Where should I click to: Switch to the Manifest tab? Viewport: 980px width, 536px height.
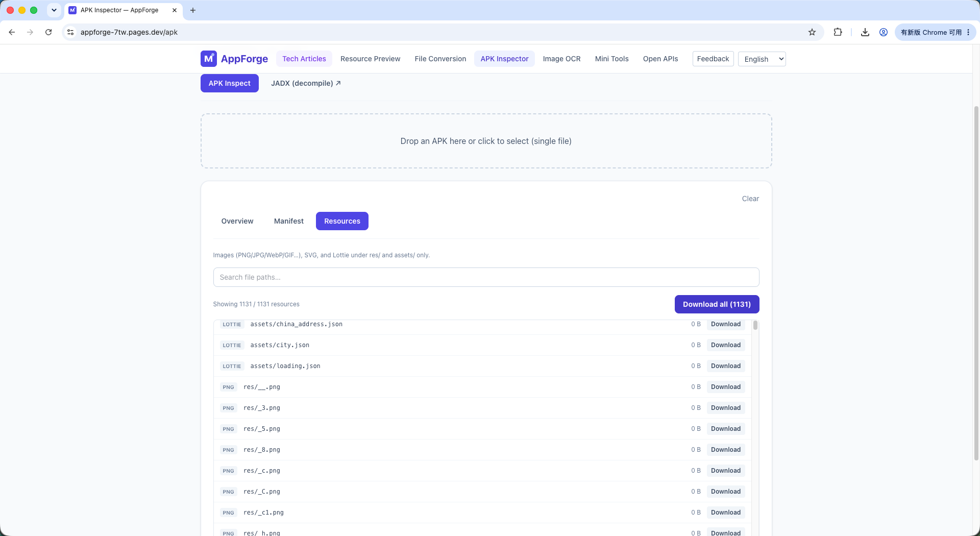pyautogui.click(x=288, y=221)
